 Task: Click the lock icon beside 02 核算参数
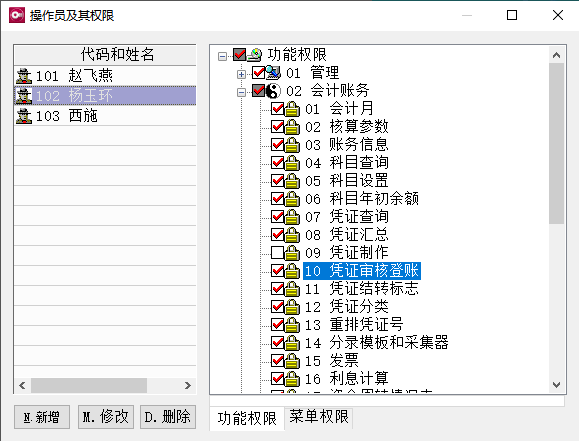pos(292,127)
